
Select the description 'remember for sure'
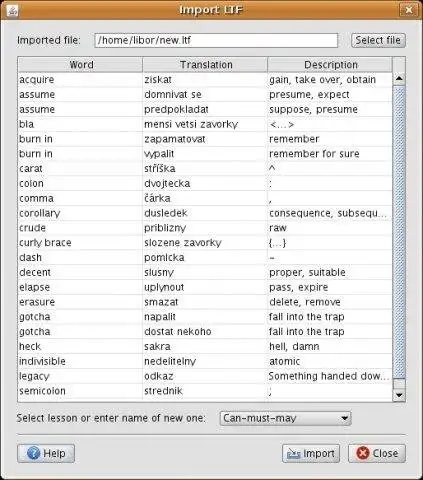(330, 154)
